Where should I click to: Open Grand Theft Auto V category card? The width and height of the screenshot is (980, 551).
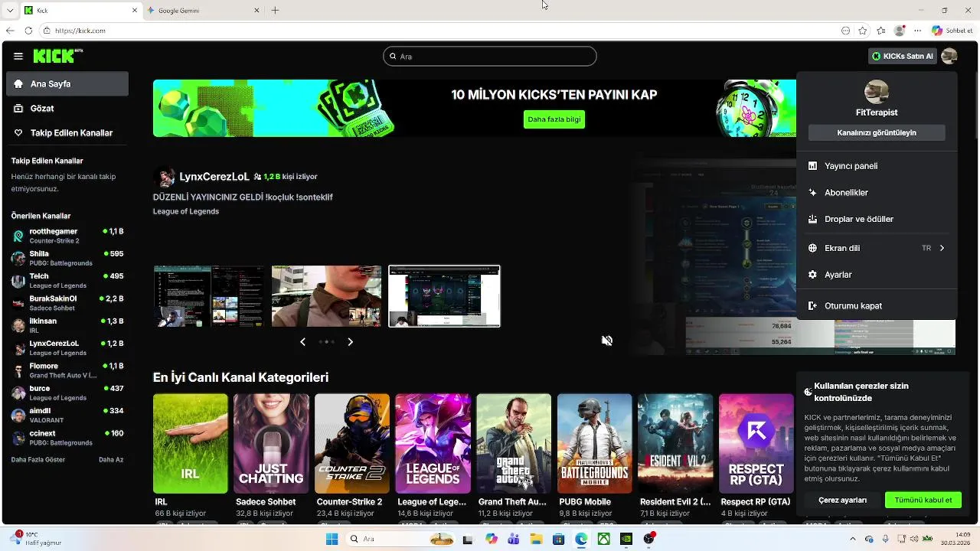(x=514, y=444)
